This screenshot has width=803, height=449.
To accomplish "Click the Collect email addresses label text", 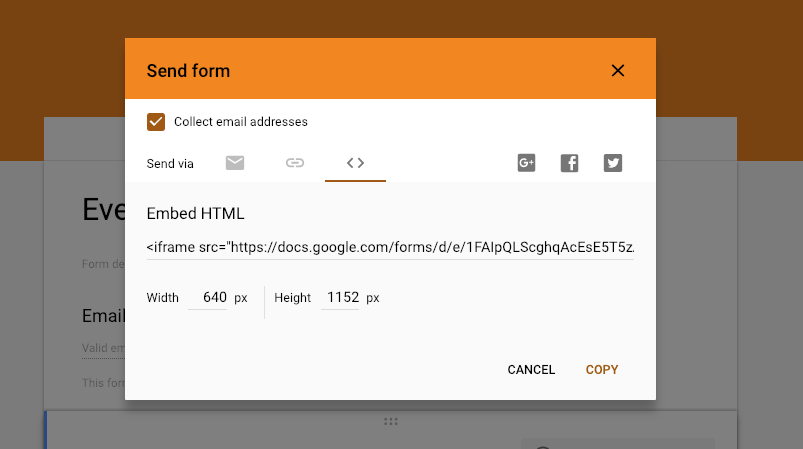I will click(x=241, y=122).
